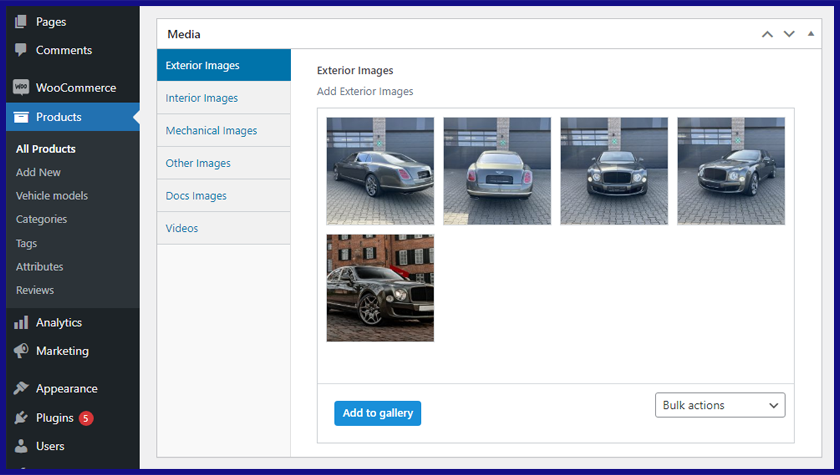Click the Add to gallery button
Screen dimensions: 840x475
coord(378,413)
